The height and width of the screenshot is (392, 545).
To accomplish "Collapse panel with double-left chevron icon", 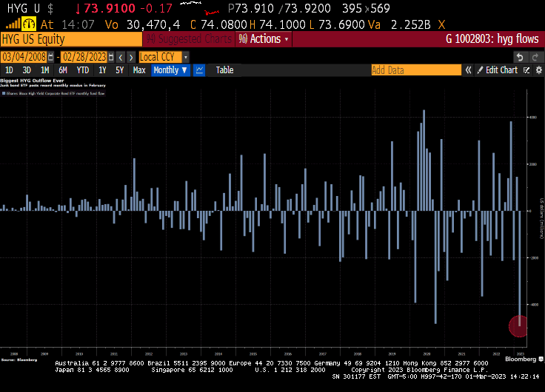I will (x=467, y=70).
